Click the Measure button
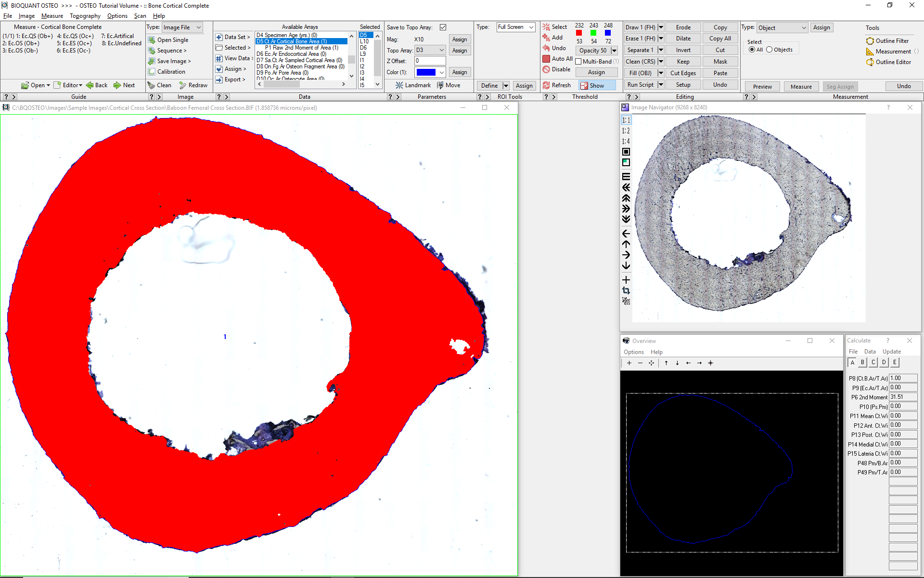This screenshot has width=924, height=578. [x=801, y=87]
